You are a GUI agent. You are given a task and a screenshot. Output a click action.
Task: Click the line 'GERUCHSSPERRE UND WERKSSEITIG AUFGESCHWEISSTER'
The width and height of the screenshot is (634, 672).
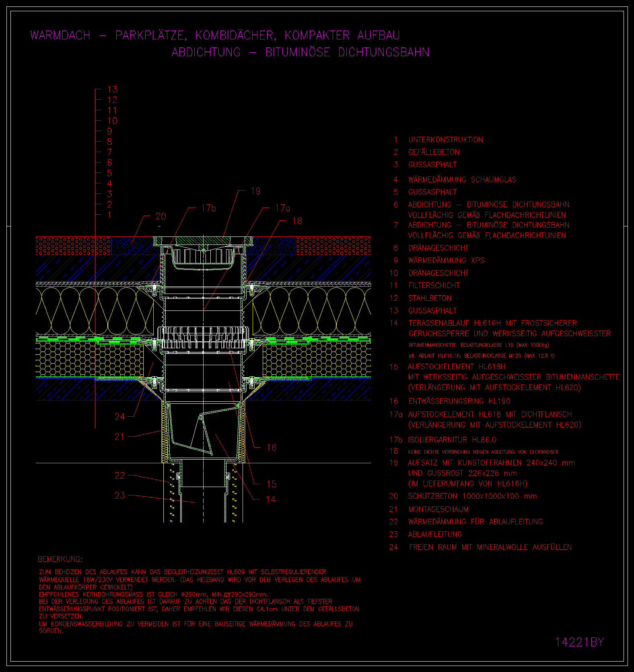tap(510, 334)
